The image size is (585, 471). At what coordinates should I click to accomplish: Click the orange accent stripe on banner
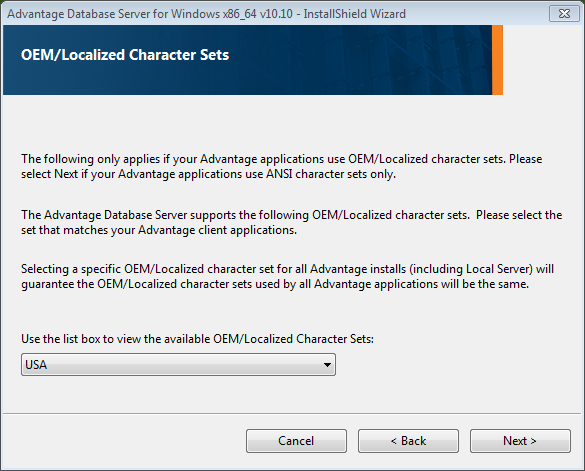pyautogui.click(x=497, y=60)
